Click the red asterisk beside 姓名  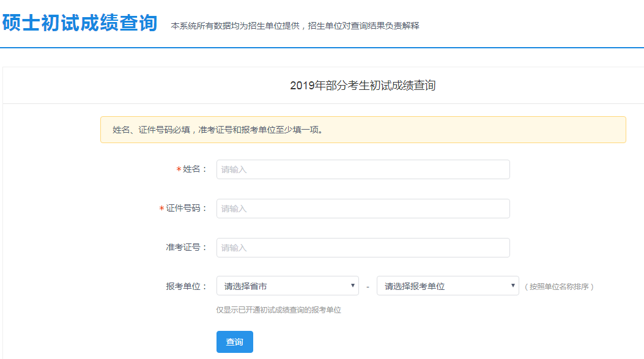(x=179, y=170)
